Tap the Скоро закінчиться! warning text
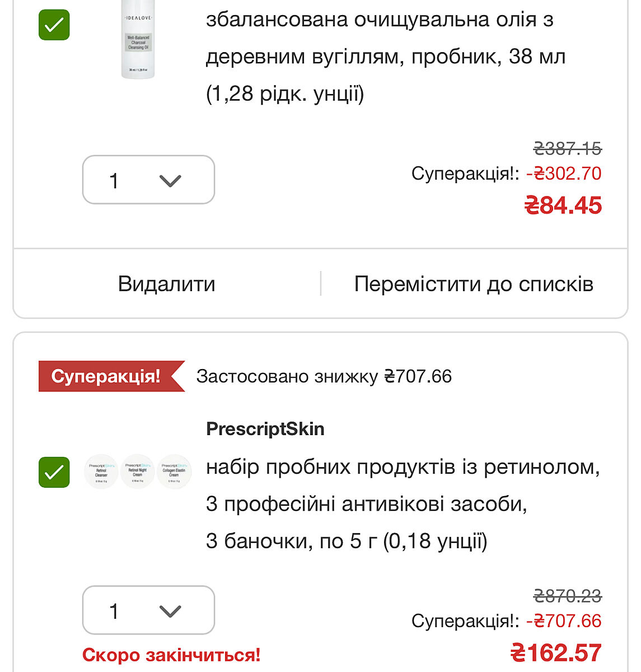The height and width of the screenshot is (672, 641). point(171,655)
